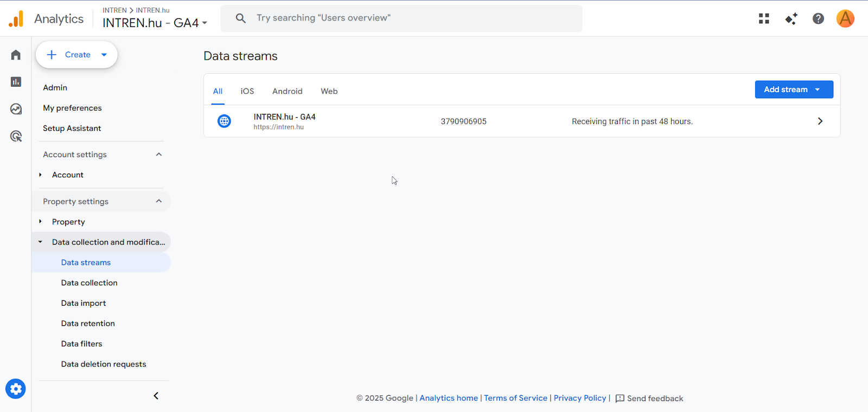
Task: Click the Google Analytics logo
Action: 16,18
